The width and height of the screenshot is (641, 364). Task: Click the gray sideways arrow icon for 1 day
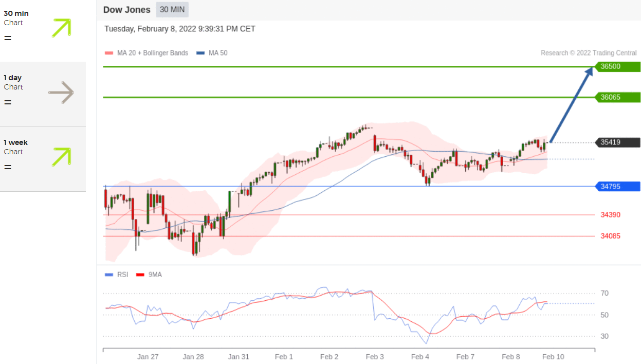(x=61, y=93)
